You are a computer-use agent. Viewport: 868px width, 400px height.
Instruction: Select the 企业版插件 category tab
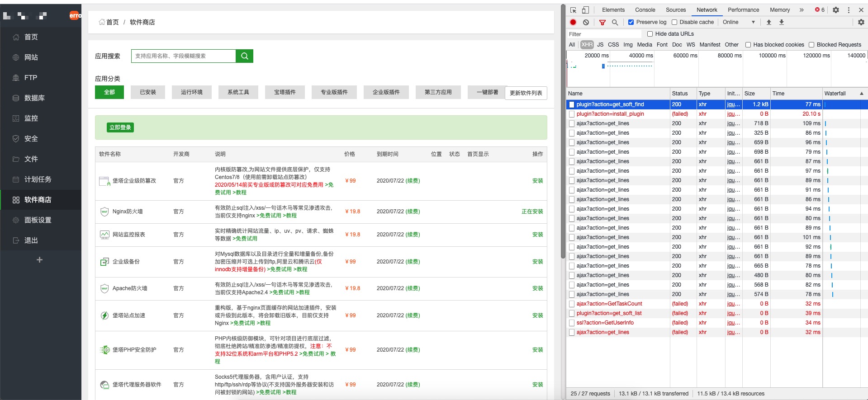[386, 92]
